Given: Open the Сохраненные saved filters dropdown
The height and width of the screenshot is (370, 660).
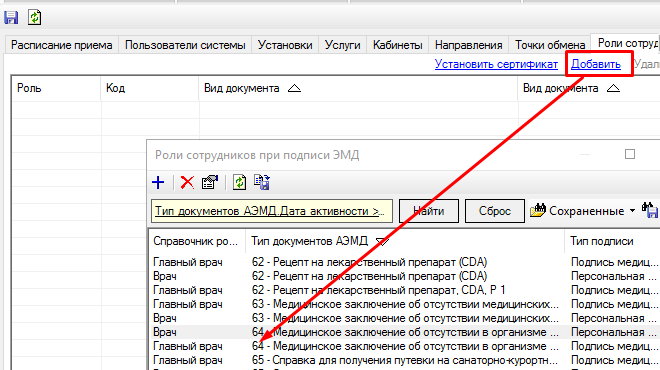Looking at the screenshot, I should [583, 210].
